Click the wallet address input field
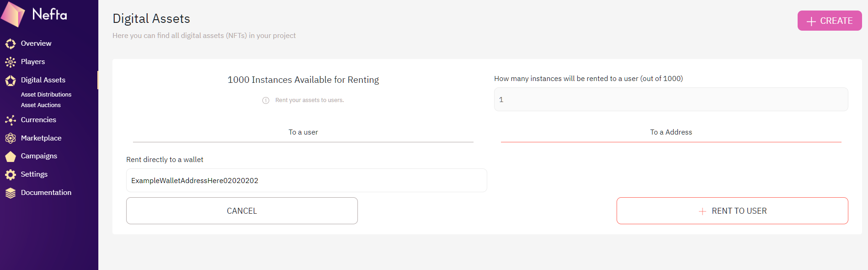Image resolution: width=868 pixels, height=270 pixels. tap(306, 181)
